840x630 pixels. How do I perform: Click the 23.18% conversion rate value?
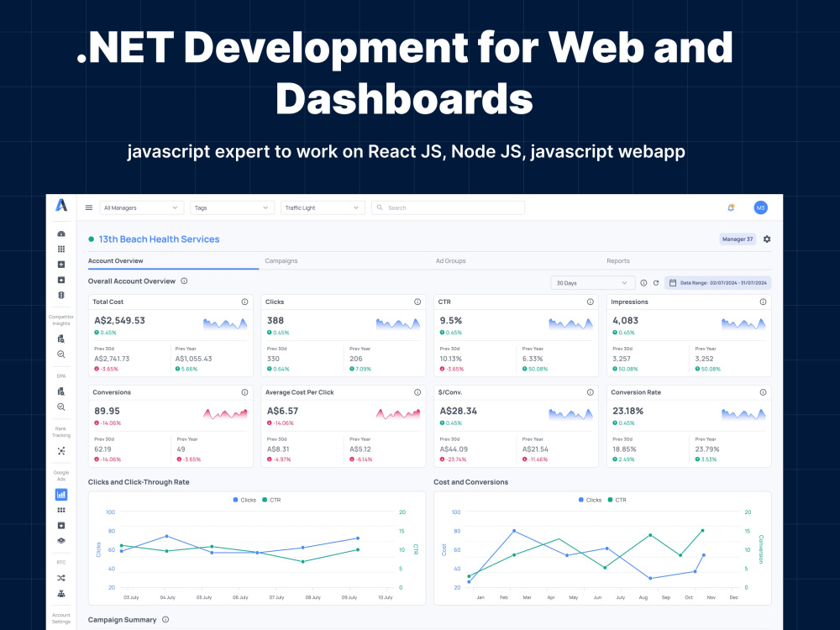[x=627, y=411]
